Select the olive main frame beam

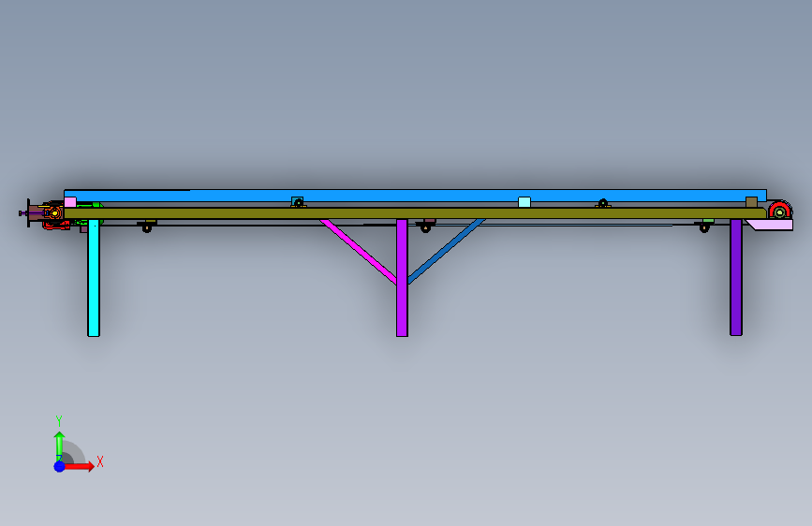pyautogui.click(x=414, y=213)
